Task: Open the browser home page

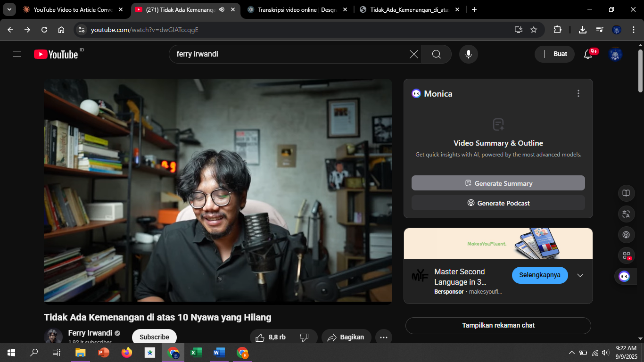Action: pyautogui.click(x=61, y=30)
